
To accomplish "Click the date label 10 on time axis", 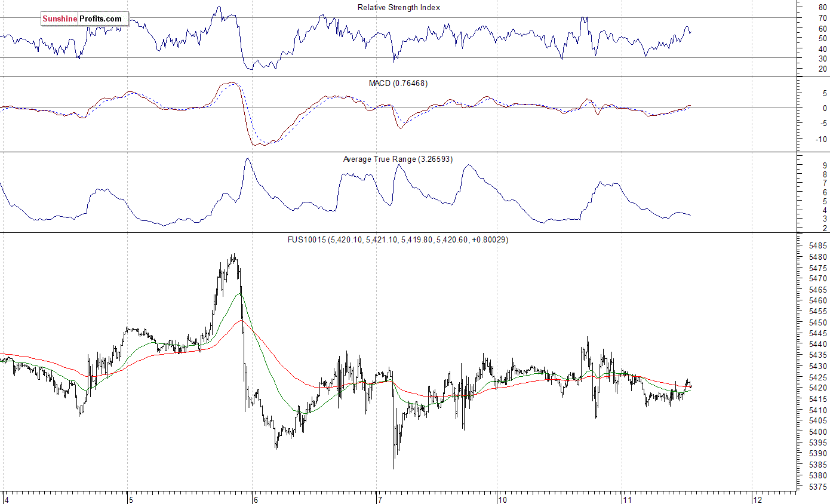I will click(503, 499).
